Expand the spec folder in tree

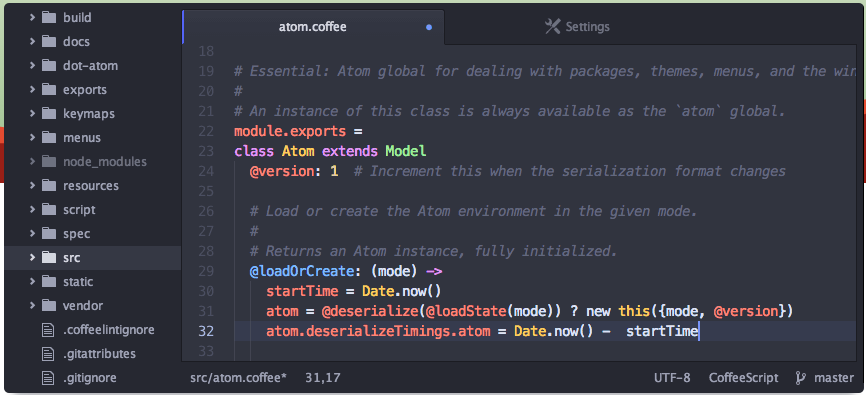click(x=32, y=234)
